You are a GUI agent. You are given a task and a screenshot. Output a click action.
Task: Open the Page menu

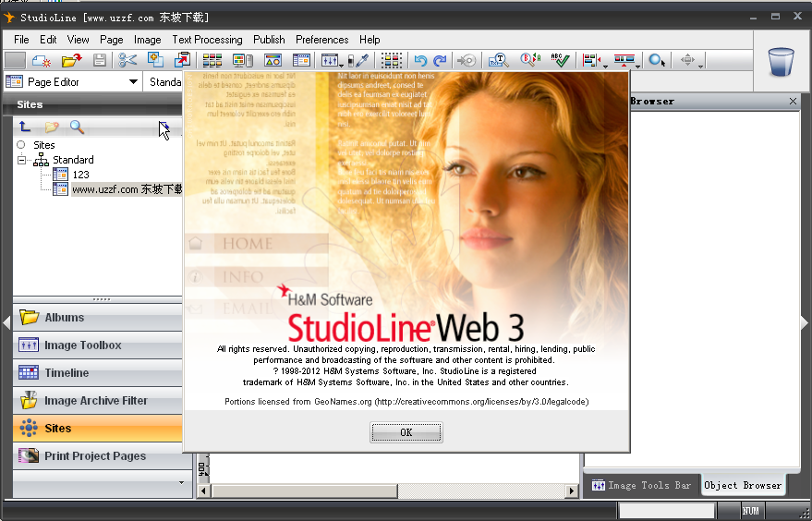tap(112, 40)
